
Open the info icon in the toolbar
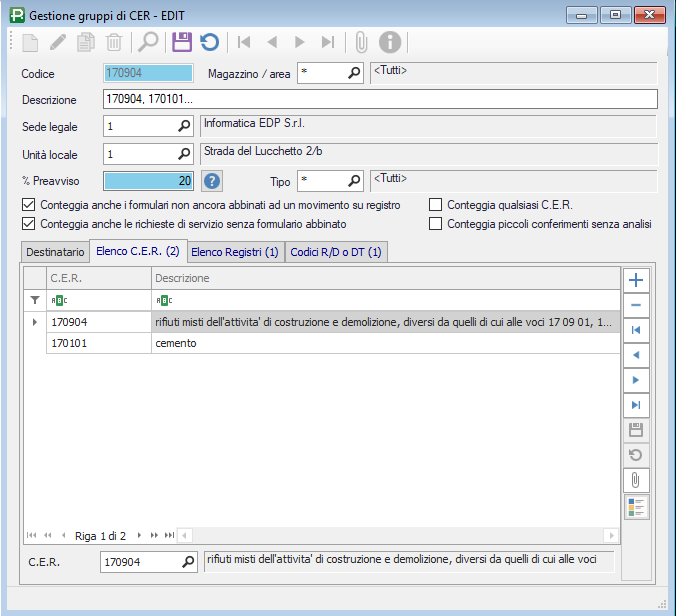390,42
